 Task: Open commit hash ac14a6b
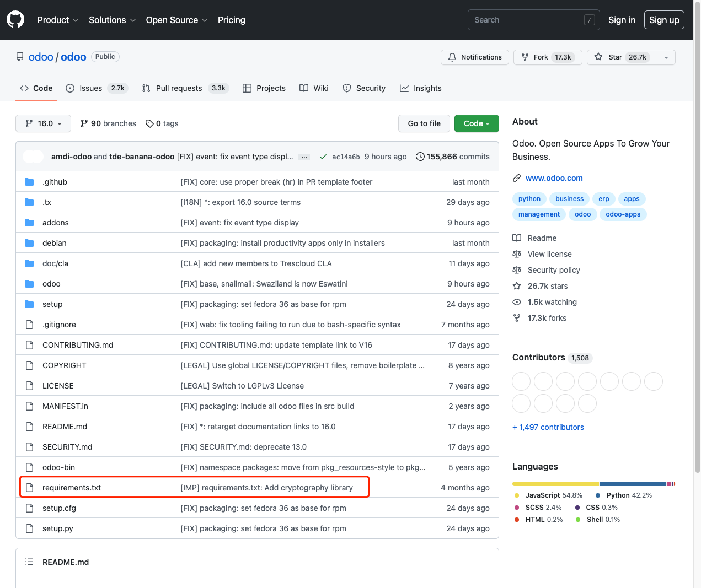pos(346,157)
